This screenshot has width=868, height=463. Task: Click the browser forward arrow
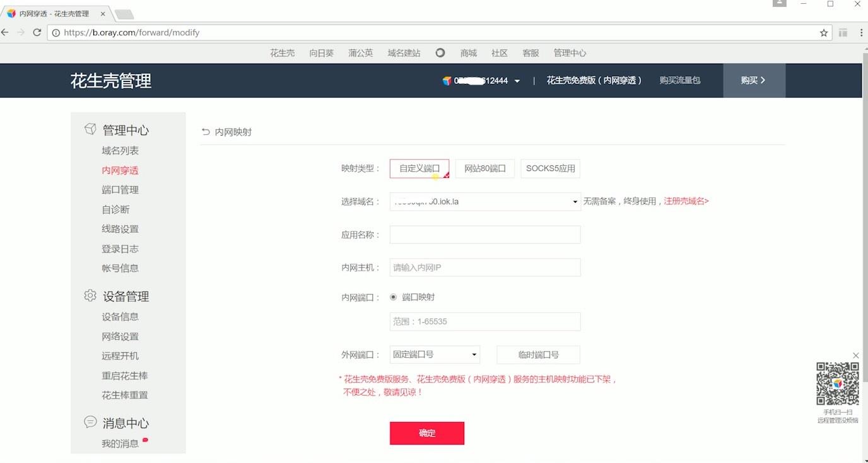pyautogui.click(x=21, y=33)
